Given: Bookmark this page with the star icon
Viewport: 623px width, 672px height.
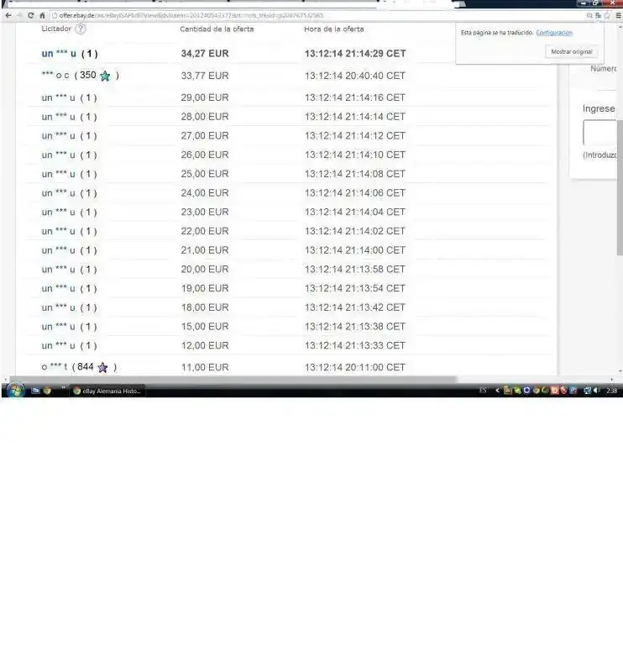Looking at the screenshot, I should (x=606, y=15).
